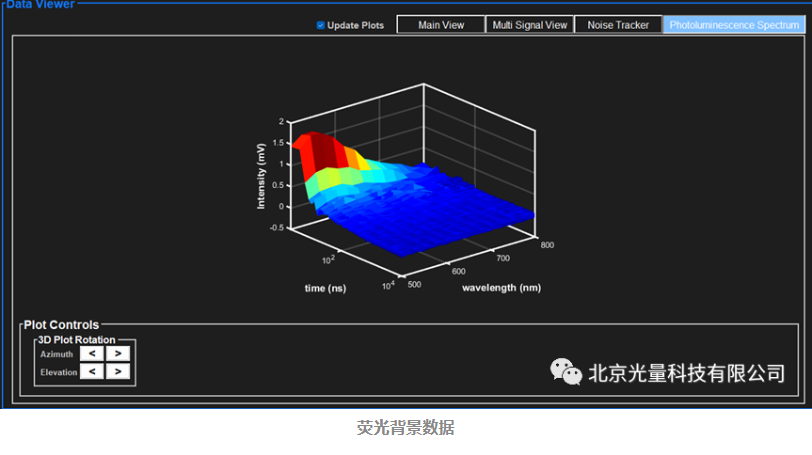Image resolution: width=812 pixels, height=455 pixels.
Task: Switch to the Main View tab
Action: click(x=441, y=25)
